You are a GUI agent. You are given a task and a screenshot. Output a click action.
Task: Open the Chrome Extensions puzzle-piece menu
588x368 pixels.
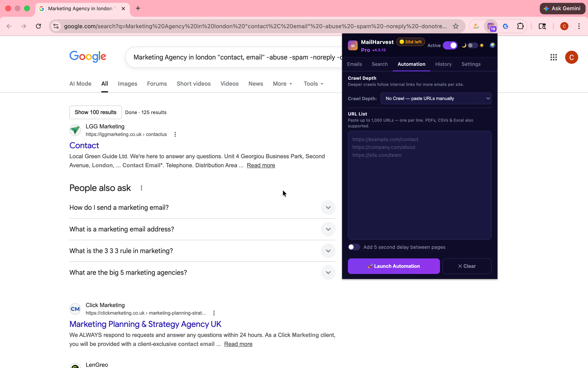[x=520, y=26]
